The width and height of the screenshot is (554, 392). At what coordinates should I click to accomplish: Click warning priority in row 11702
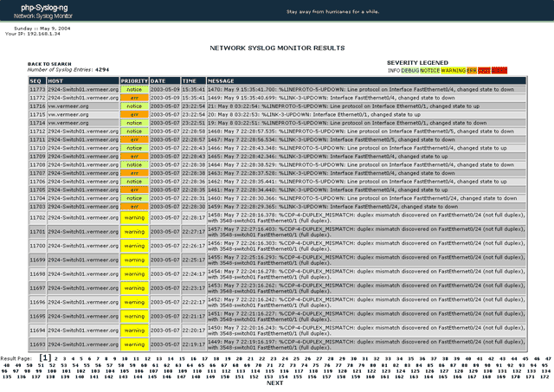[x=134, y=217]
